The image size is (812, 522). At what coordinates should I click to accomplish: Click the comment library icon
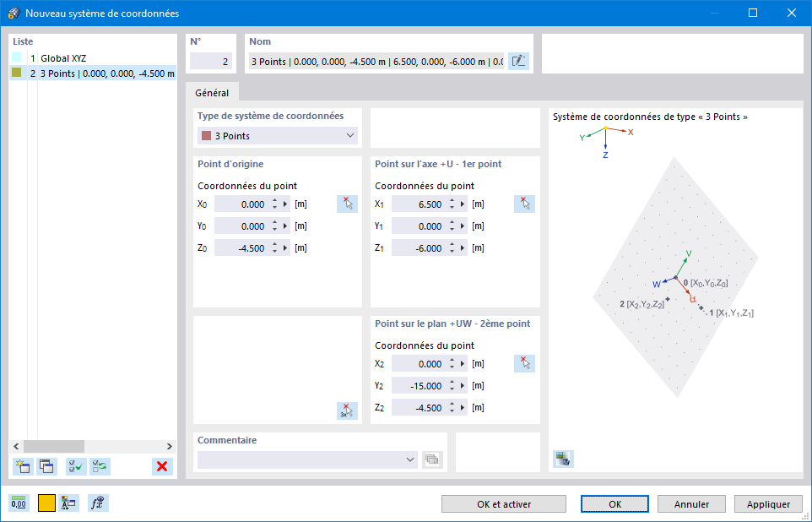click(432, 459)
